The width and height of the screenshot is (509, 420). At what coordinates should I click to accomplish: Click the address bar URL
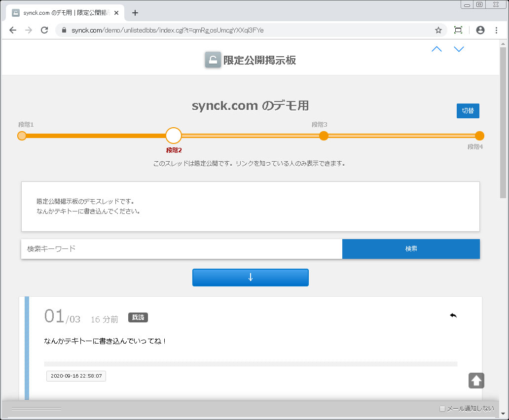[x=168, y=30]
